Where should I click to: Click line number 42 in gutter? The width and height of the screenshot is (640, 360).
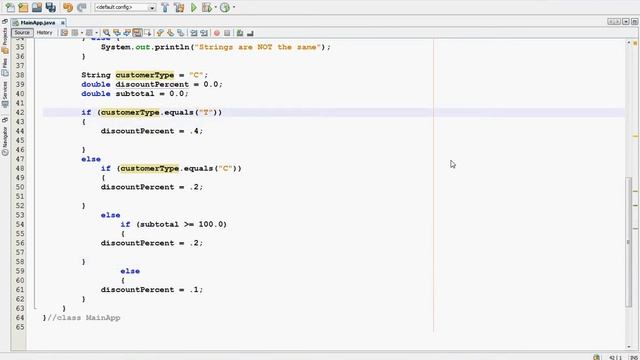click(20, 112)
